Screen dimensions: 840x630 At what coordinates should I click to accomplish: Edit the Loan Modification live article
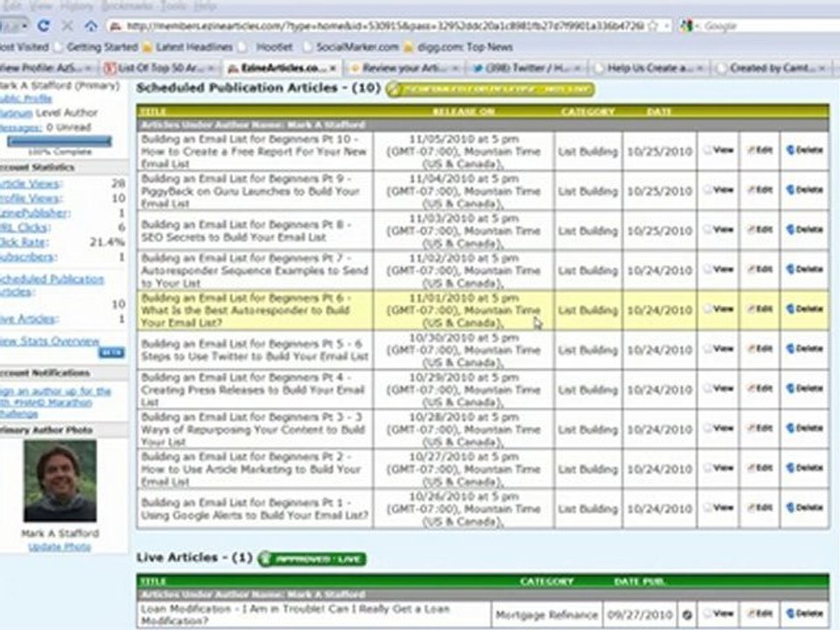759,614
